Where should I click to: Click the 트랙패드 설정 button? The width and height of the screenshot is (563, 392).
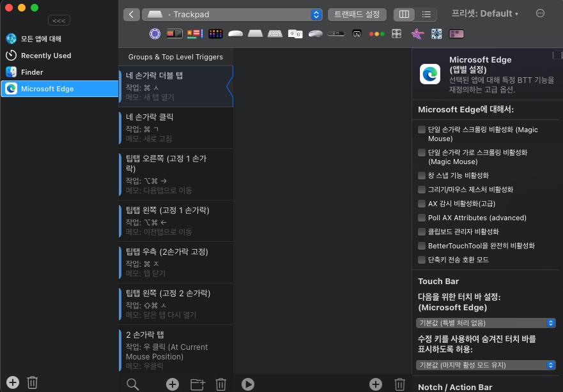pos(358,14)
